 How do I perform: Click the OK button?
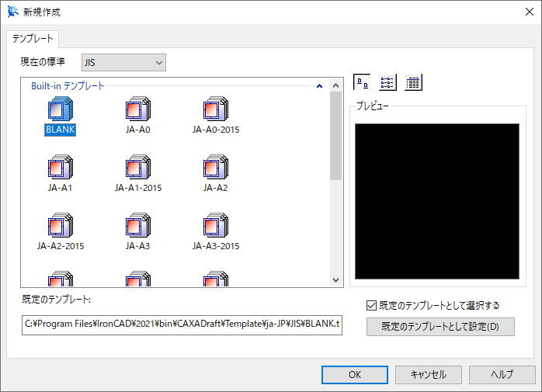355,375
